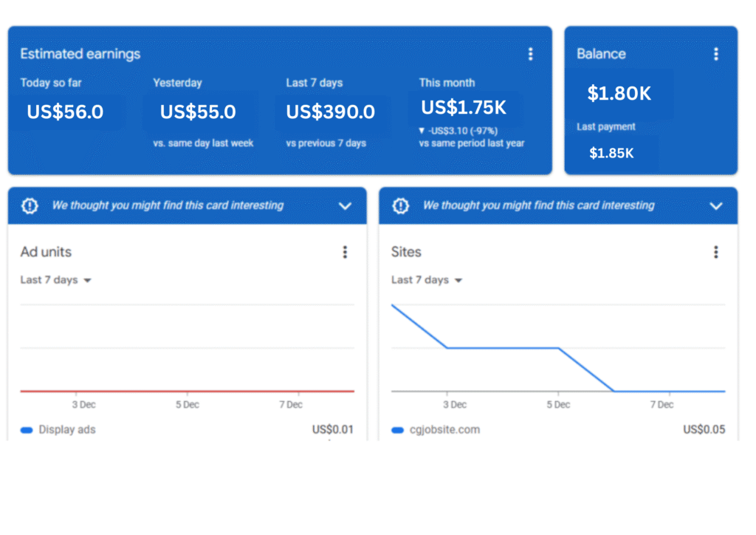The height and width of the screenshot is (535, 756).
Task: Open Ad units 'Last 7 days' dropdown
Action: (x=56, y=280)
